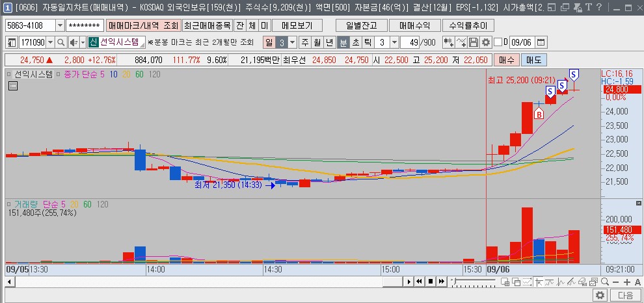Select the 최근매매종목 tab
Image resolution: width=644 pixels, height=303 pixels.
pos(208,25)
